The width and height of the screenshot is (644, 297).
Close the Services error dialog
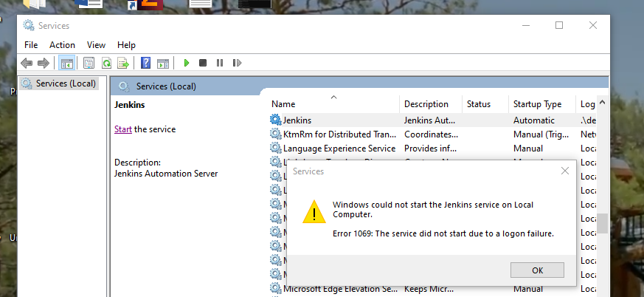point(565,171)
